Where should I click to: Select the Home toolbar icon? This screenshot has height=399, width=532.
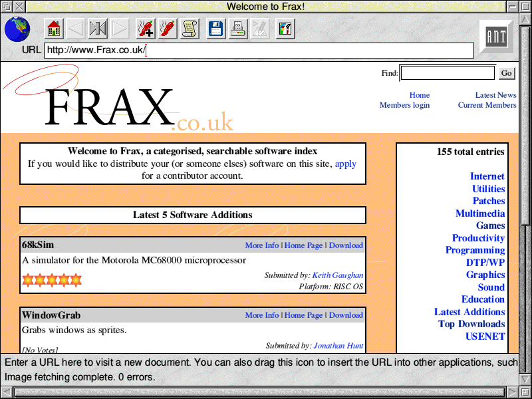[53, 29]
